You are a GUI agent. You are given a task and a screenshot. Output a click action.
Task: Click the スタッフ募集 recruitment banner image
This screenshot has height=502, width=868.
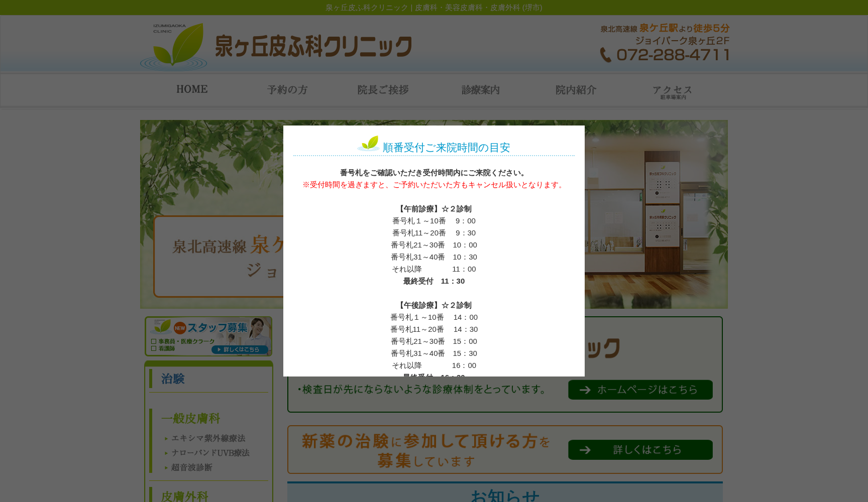pos(208,336)
